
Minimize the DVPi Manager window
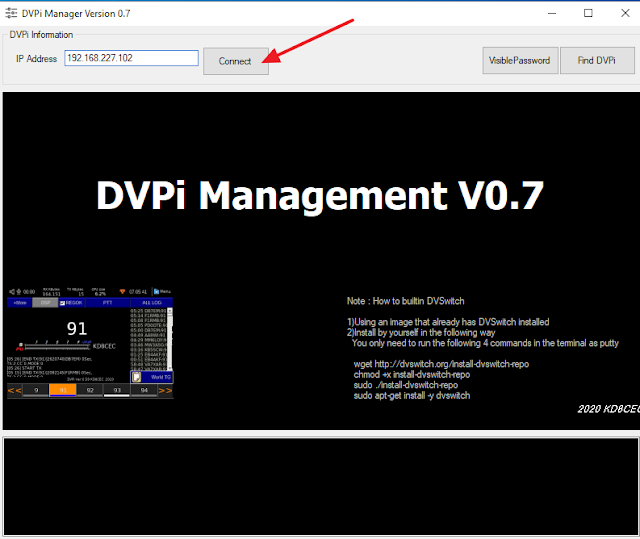click(552, 13)
